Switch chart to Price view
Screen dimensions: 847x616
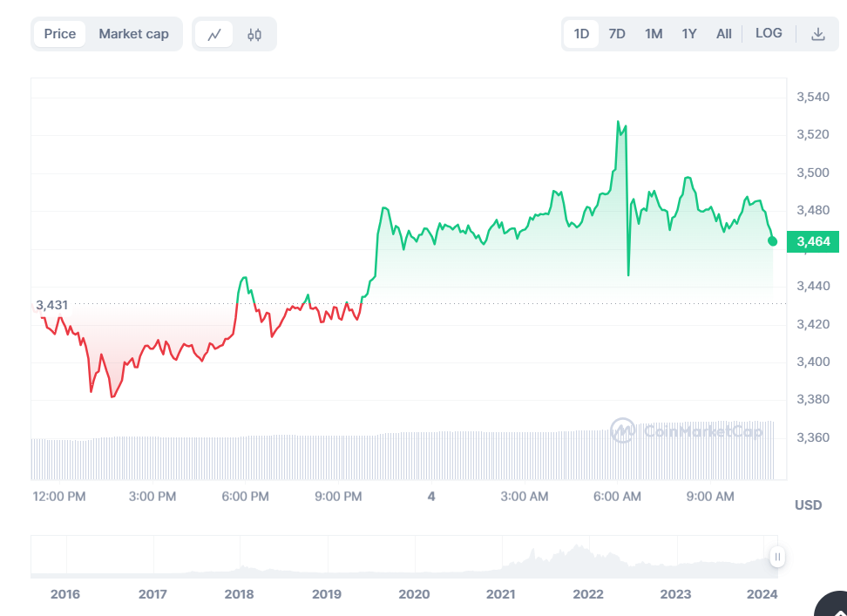pos(60,34)
